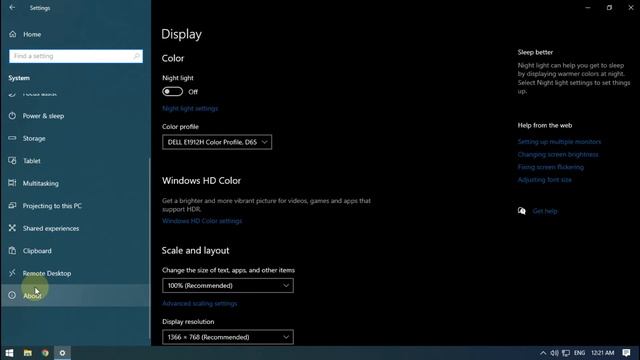The image size is (640, 360).
Task: Click the Tablet icon in sidebar
Action: 12,160
